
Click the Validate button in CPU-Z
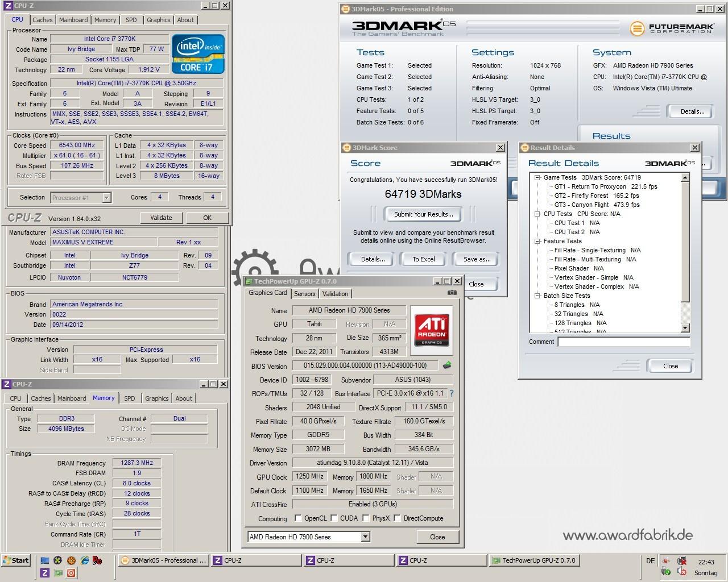click(161, 218)
